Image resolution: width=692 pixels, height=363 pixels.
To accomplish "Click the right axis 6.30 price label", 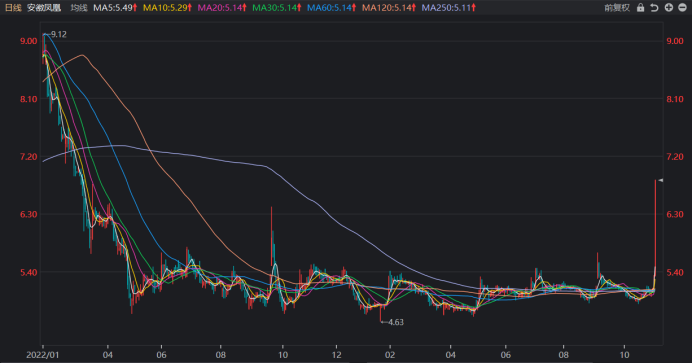I will click(675, 214).
